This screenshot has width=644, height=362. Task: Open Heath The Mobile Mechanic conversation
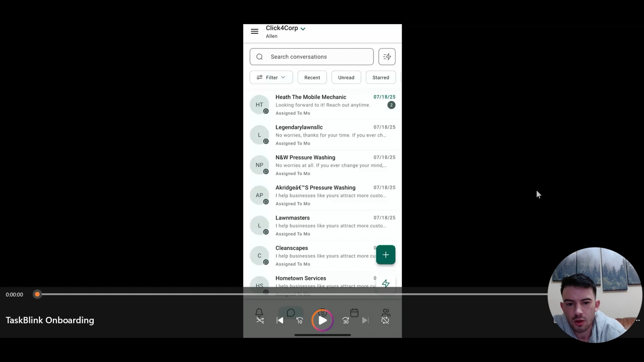tap(322, 105)
